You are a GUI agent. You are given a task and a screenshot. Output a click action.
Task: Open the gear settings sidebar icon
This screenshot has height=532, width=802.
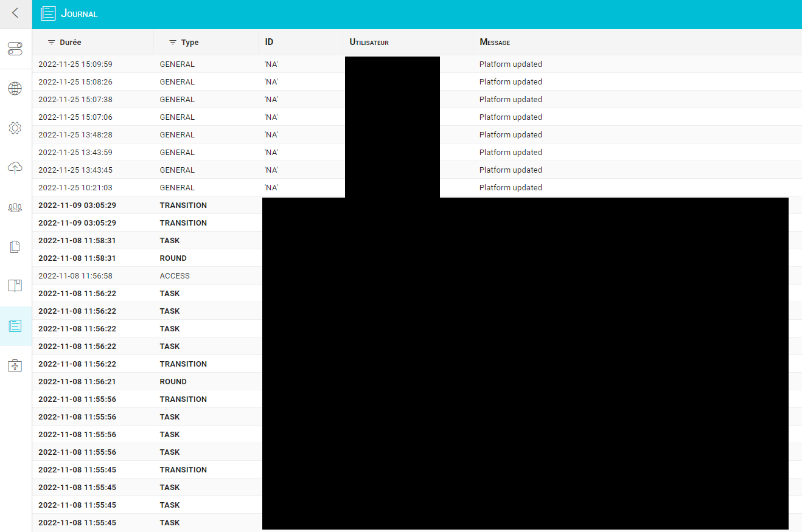15,128
